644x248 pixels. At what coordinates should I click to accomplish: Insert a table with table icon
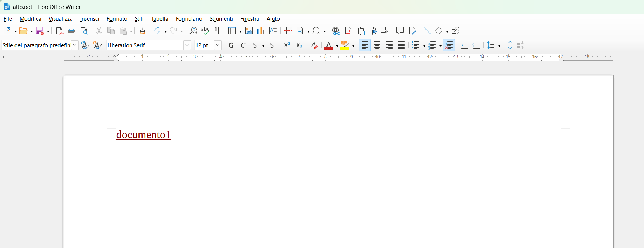[232, 31]
